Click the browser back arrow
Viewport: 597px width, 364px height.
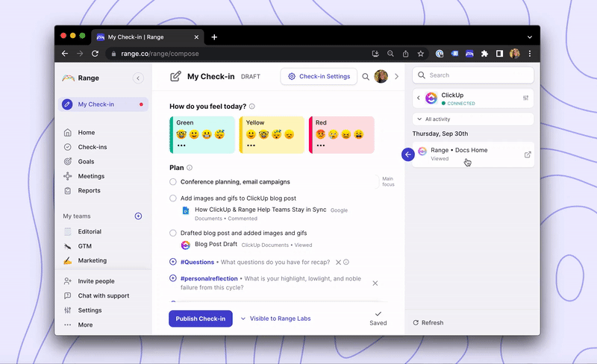pos(65,54)
